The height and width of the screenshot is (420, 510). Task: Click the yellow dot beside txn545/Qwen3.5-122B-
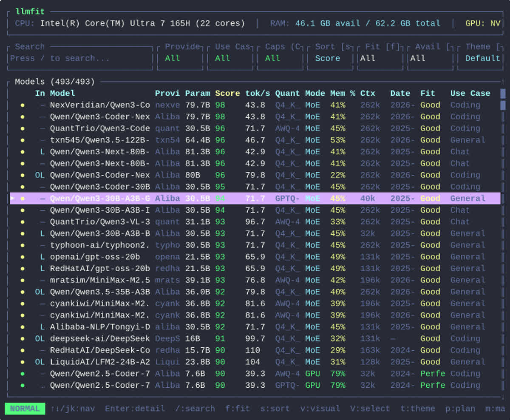click(x=23, y=140)
